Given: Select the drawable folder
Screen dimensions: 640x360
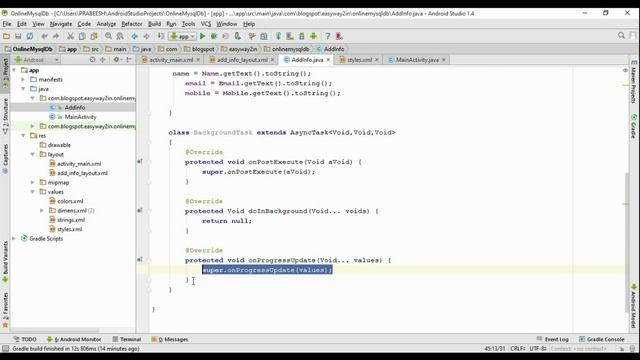Looking at the screenshot, I should point(59,145).
